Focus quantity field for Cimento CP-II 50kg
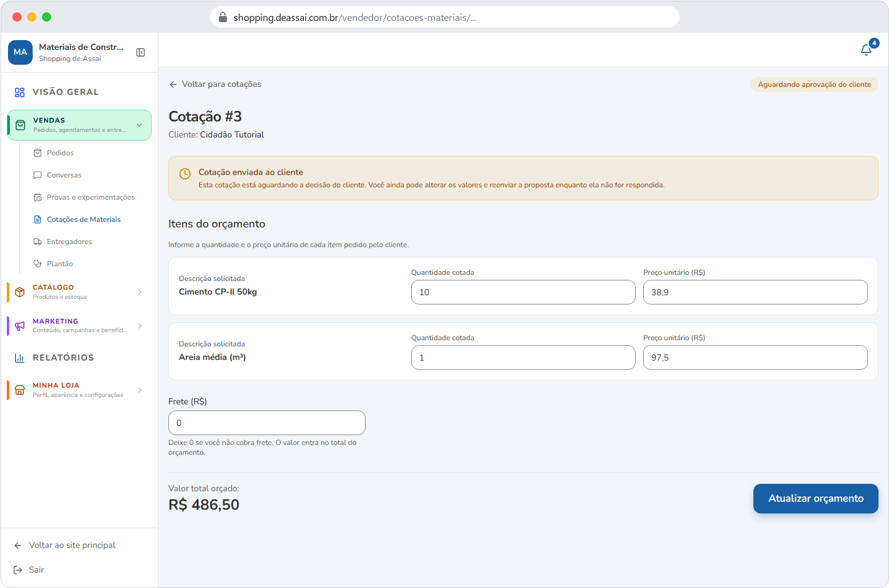 523,292
